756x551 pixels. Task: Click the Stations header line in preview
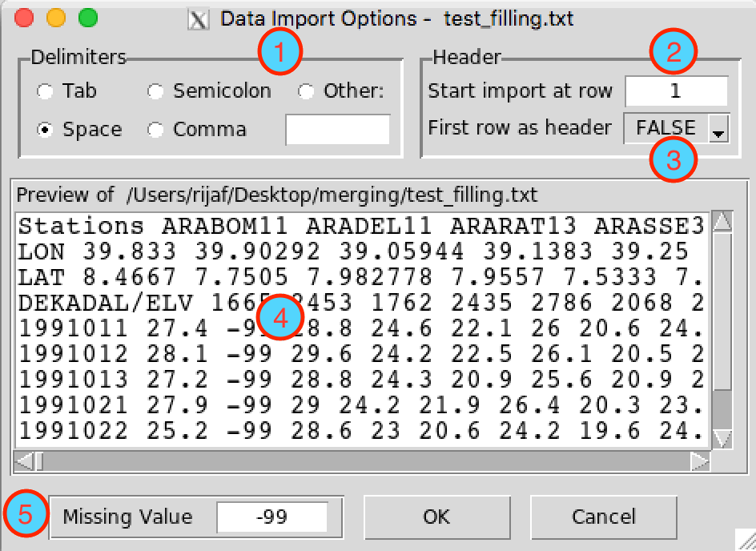[x=362, y=226]
